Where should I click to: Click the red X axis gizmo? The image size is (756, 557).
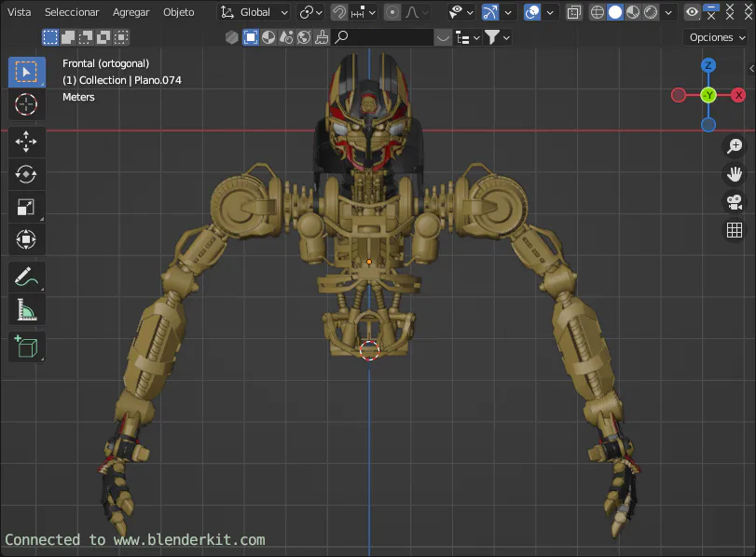click(738, 95)
